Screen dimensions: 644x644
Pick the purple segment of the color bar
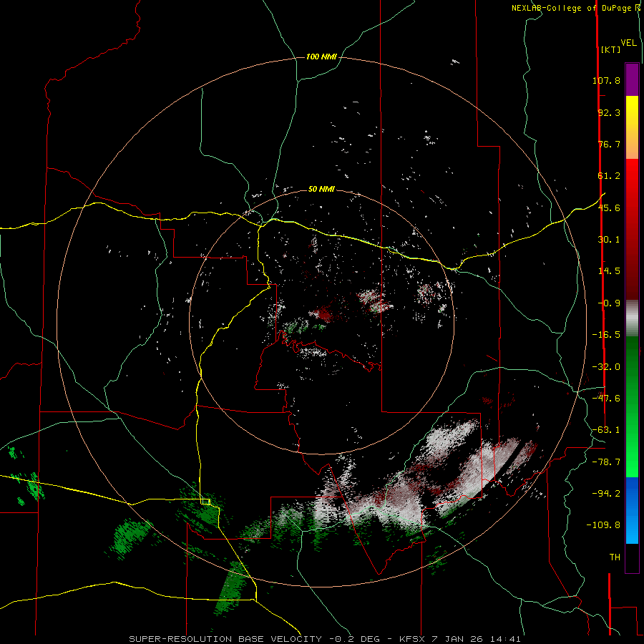coord(632,79)
